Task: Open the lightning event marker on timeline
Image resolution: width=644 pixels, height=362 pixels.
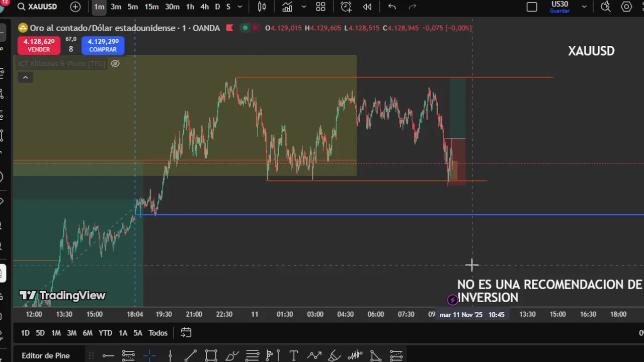Action: (452, 300)
